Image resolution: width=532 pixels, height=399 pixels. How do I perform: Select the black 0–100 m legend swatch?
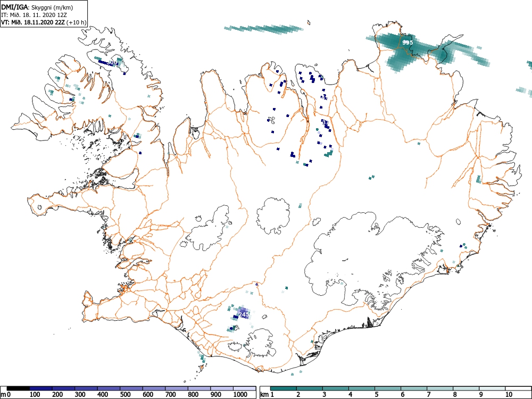18,388
